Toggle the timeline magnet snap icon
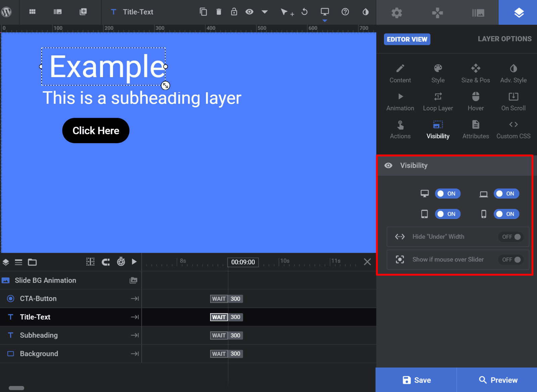The image size is (537, 392). coord(106,262)
